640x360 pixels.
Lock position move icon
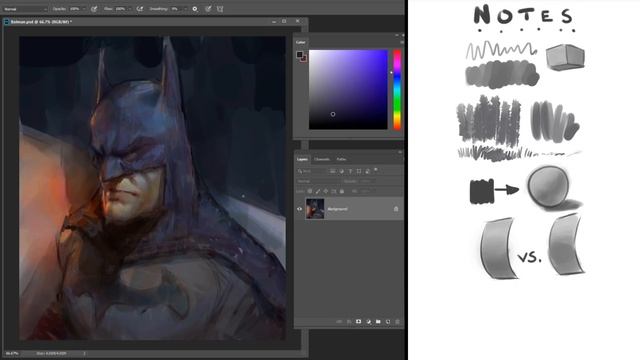tap(326, 191)
